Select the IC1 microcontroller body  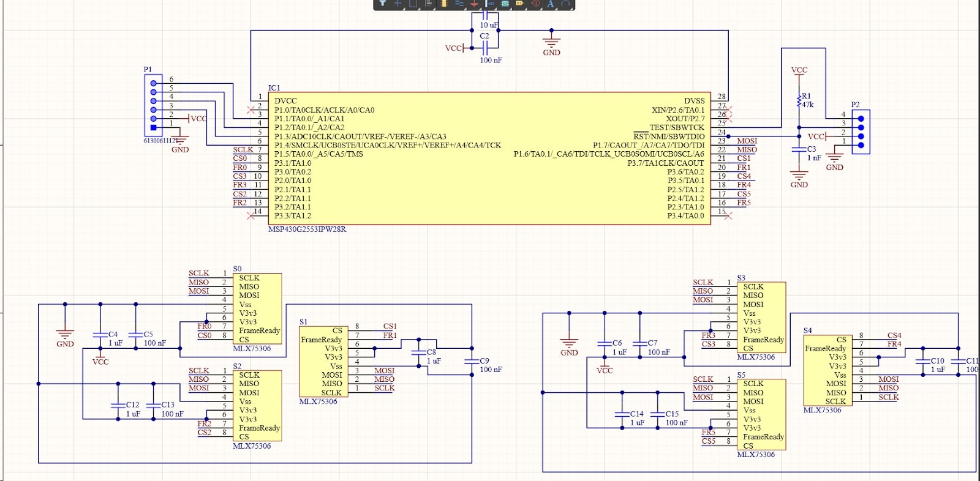tap(489, 159)
